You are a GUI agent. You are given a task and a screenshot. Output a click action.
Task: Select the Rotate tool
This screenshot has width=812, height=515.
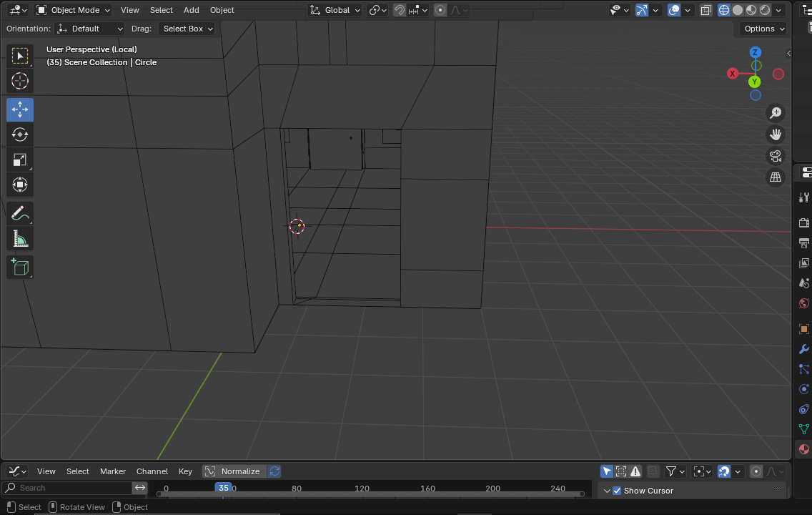click(20, 134)
